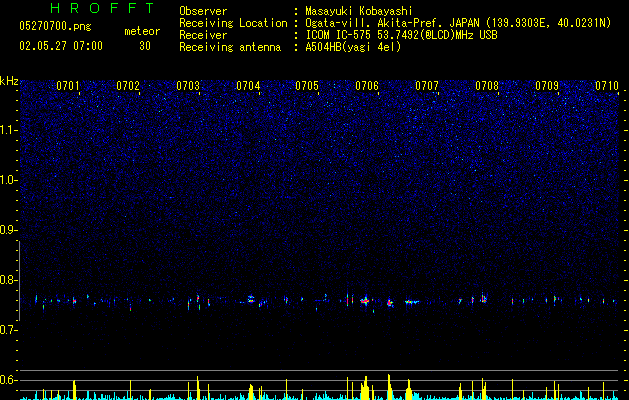The width and height of the screenshot is (629, 400).
Task: Select the observer name Masayuki Kobayashi
Action: coord(359,11)
